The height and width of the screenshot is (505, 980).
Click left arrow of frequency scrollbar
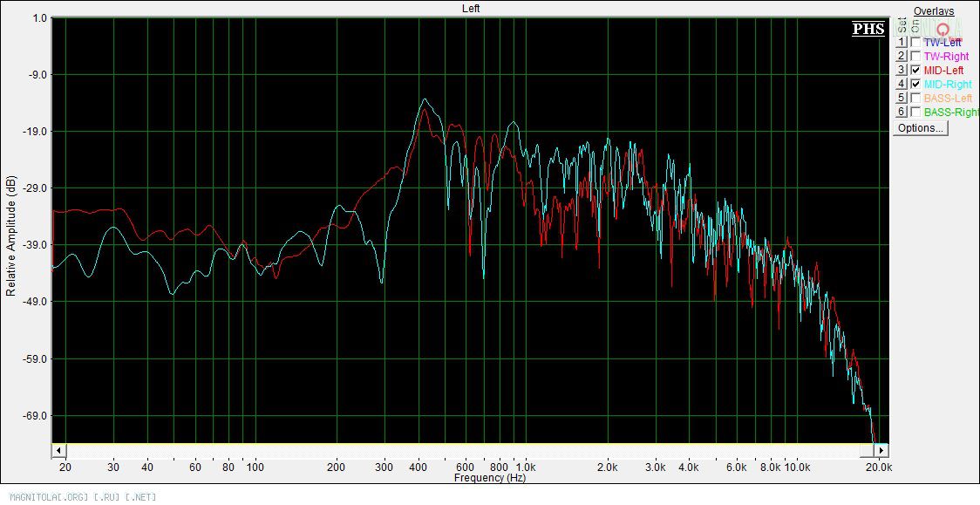(x=58, y=450)
